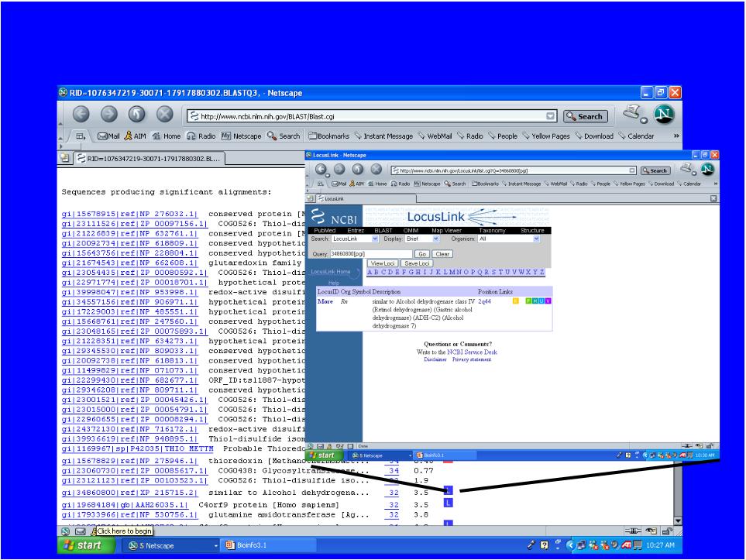Click BLAST window scrollbar down arrow
The width and height of the screenshot is (746, 560).
[x=678, y=521]
